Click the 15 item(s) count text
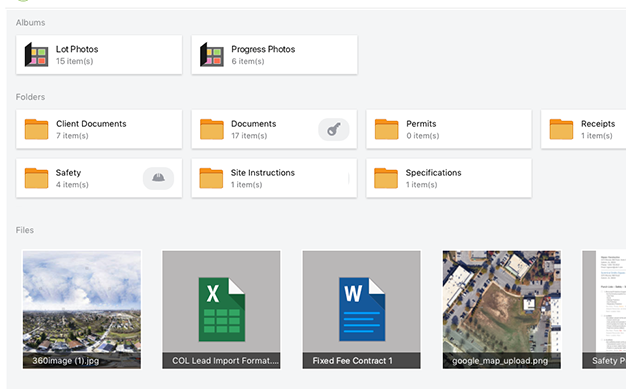This screenshot has height=389, width=626. coord(74,61)
